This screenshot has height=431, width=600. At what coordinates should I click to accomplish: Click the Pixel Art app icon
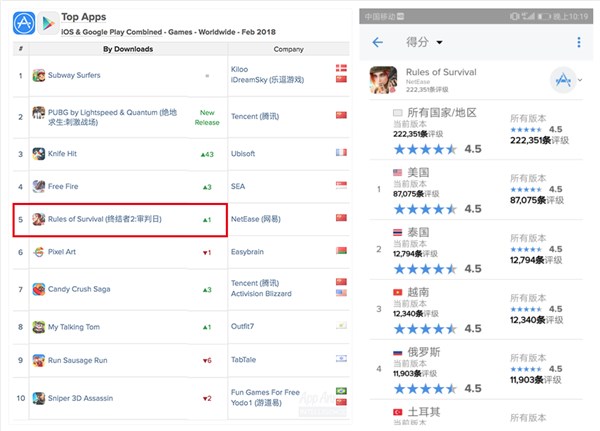(39, 252)
